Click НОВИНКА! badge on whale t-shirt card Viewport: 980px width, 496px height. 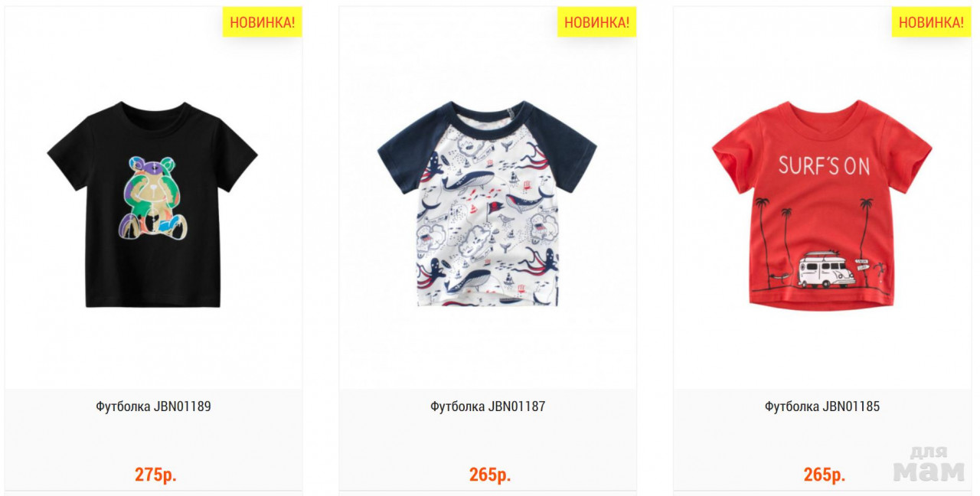(x=597, y=22)
